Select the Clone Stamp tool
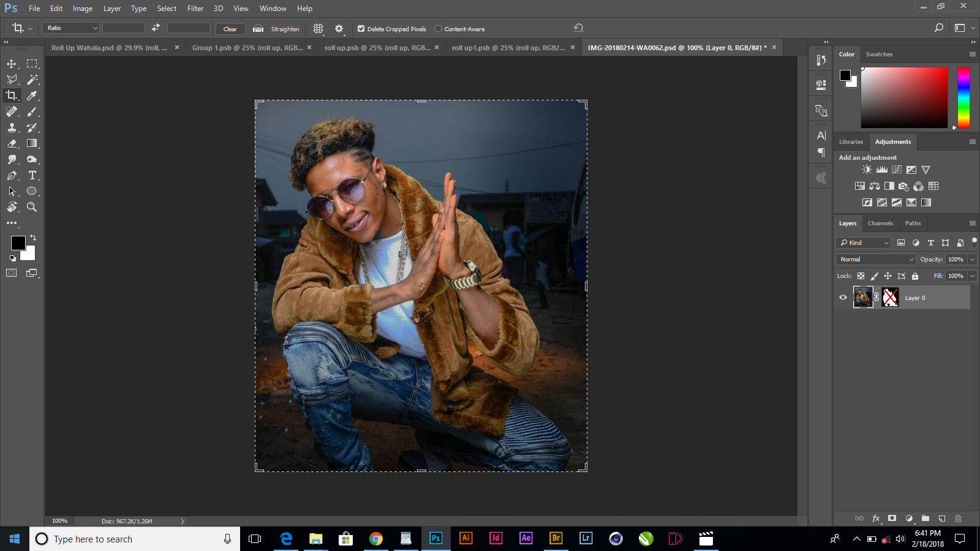This screenshot has width=980, height=551. 12,127
